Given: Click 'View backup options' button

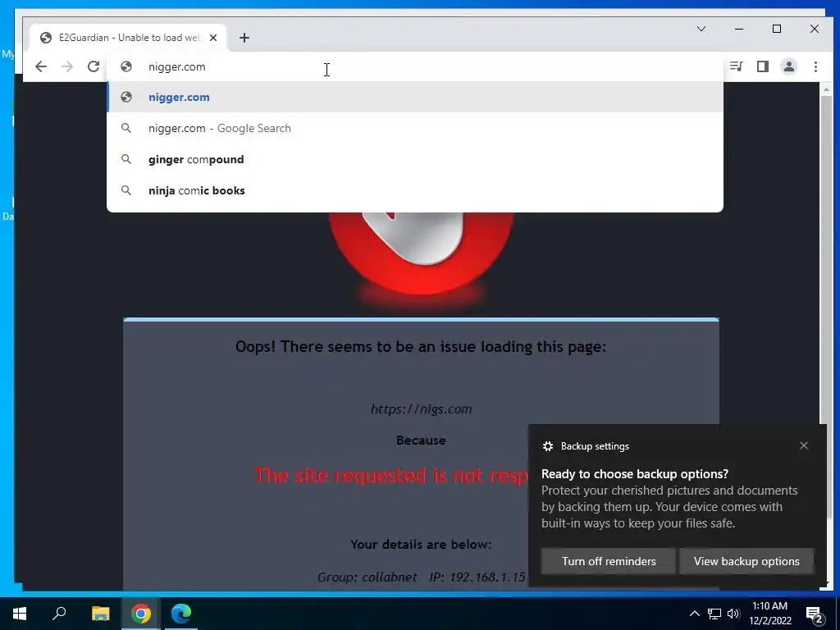Looking at the screenshot, I should [746, 561].
